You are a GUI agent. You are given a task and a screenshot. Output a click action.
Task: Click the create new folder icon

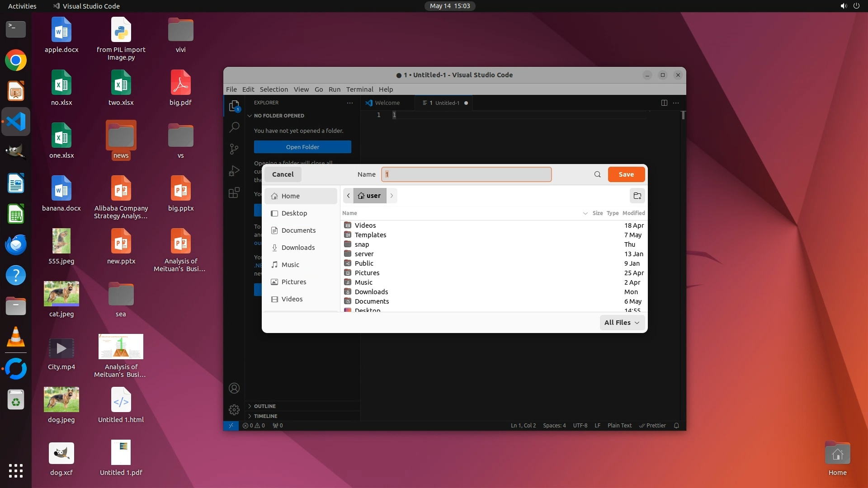(x=637, y=196)
